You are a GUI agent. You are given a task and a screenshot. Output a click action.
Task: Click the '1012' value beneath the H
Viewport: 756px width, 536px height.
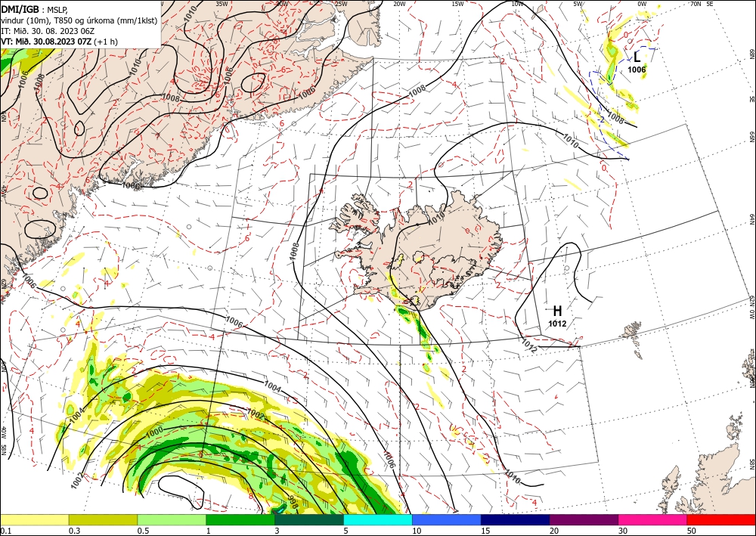[x=557, y=324]
